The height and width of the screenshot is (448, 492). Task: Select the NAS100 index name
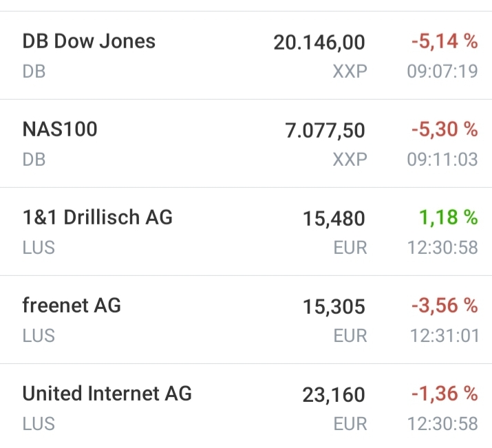pyautogui.click(x=60, y=129)
